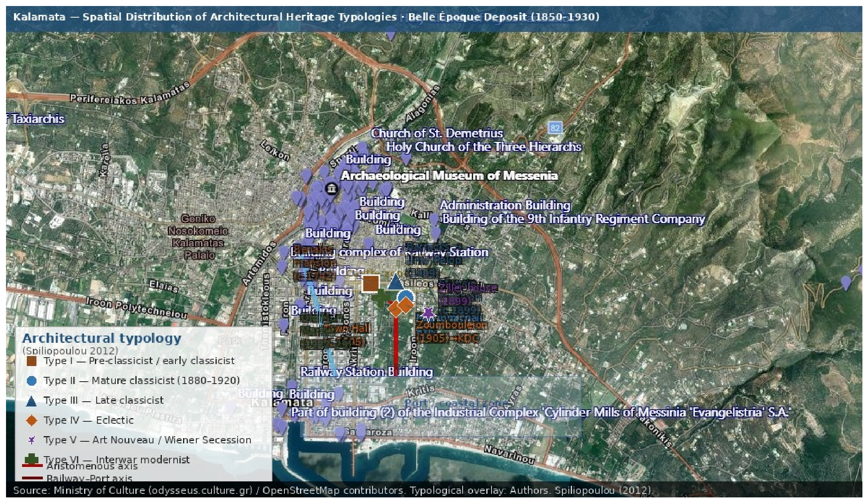Click the route 82 road shield
This screenshot has height=503, width=868.
click(x=555, y=128)
